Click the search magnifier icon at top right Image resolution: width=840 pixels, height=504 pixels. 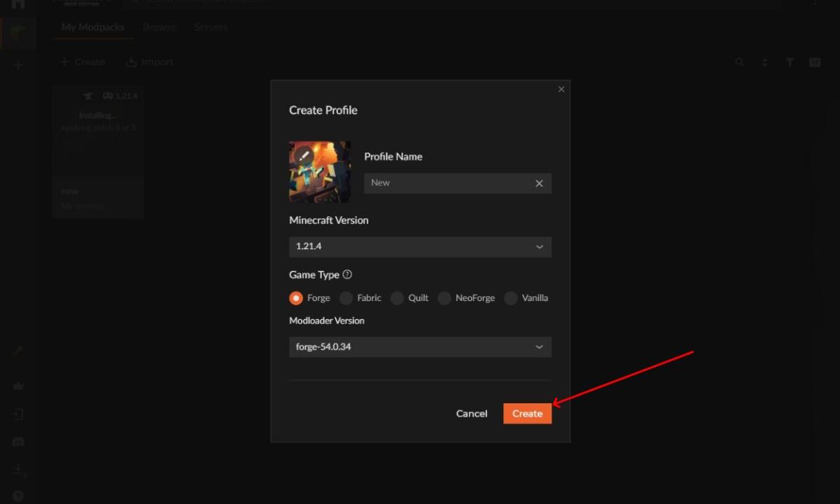click(740, 62)
